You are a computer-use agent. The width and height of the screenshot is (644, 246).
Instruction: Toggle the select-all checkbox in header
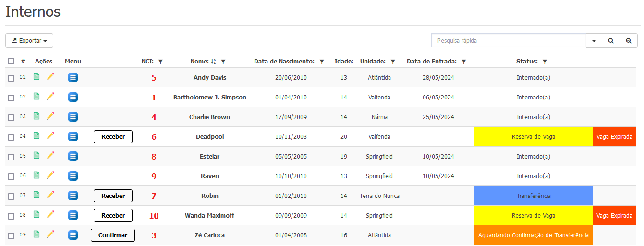click(x=11, y=61)
